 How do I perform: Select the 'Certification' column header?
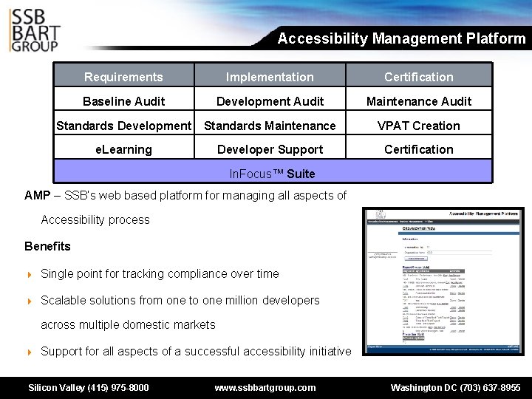pos(419,75)
